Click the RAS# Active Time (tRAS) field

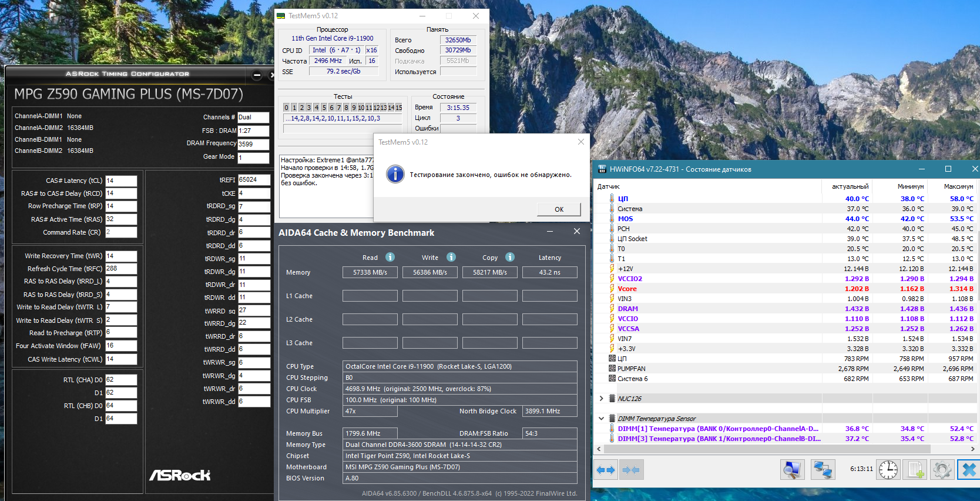click(121, 219)
